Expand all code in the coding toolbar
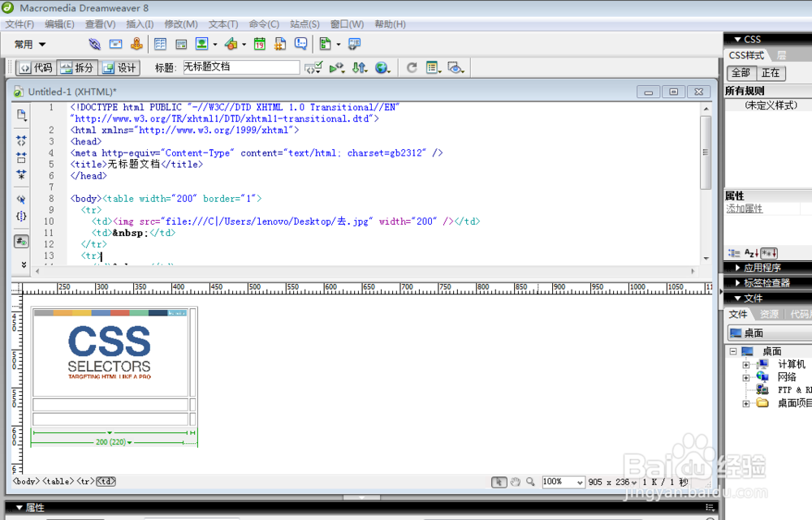 pos(21,174)
